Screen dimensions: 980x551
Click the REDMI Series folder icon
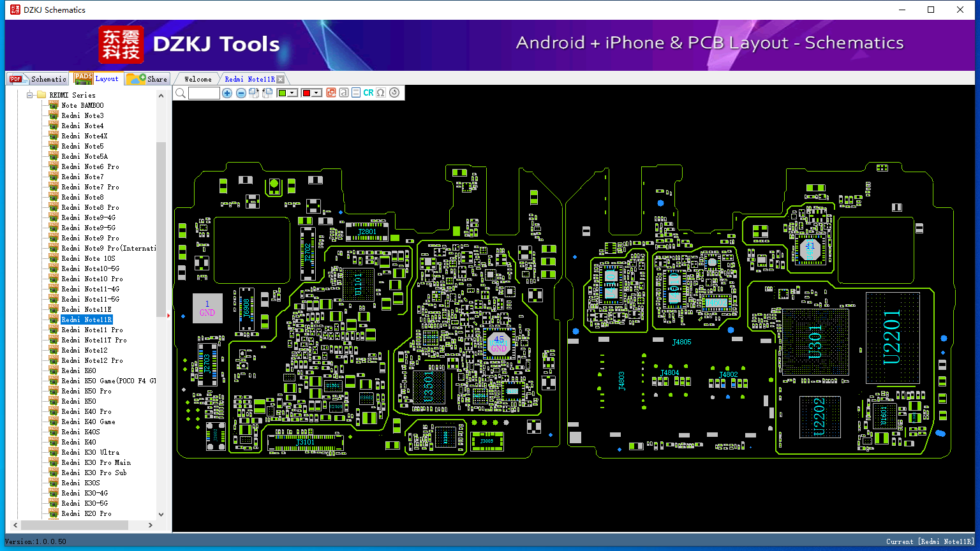[41, 95]
